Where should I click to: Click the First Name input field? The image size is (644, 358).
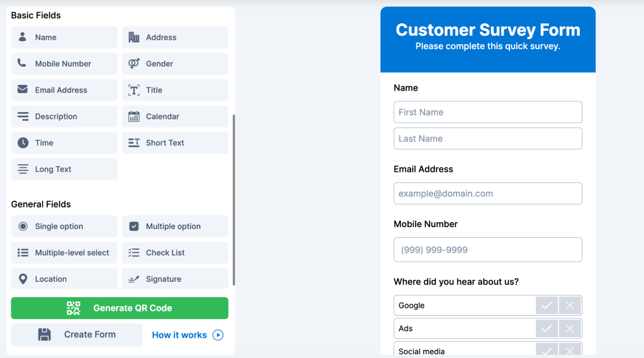(488, 112)
